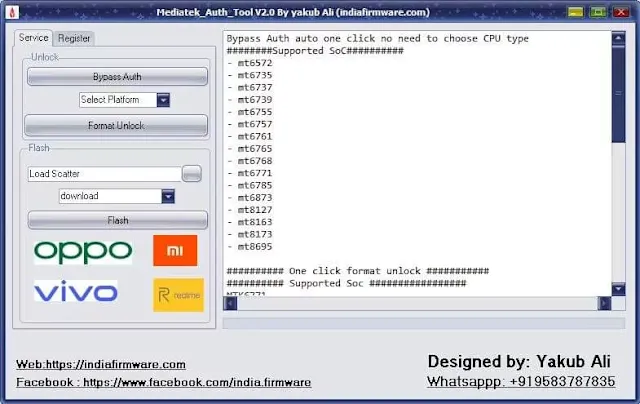
Task: Click the Xiaomi MI logo
Action: tap(175, 250)
